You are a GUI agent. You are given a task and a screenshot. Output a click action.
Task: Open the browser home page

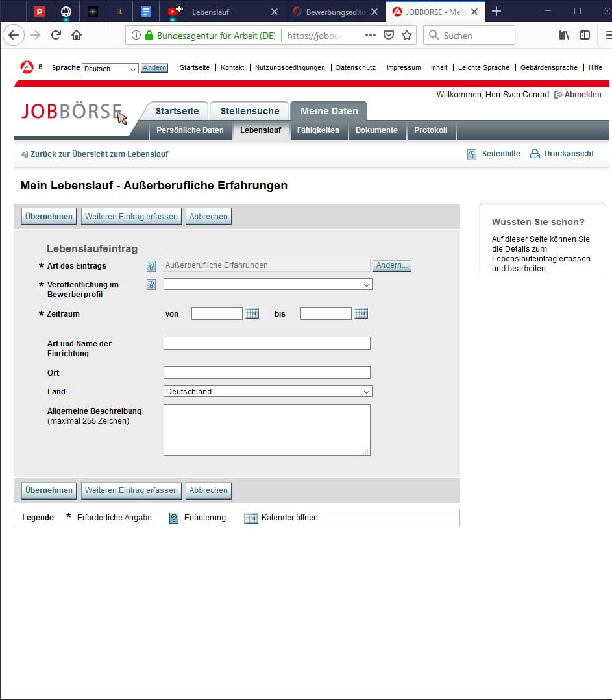pos(77,35)
